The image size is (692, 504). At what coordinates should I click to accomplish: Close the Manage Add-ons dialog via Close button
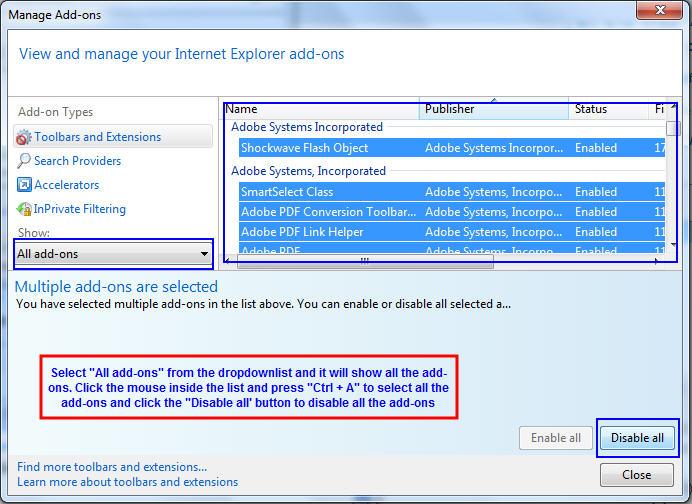(637, 475)
